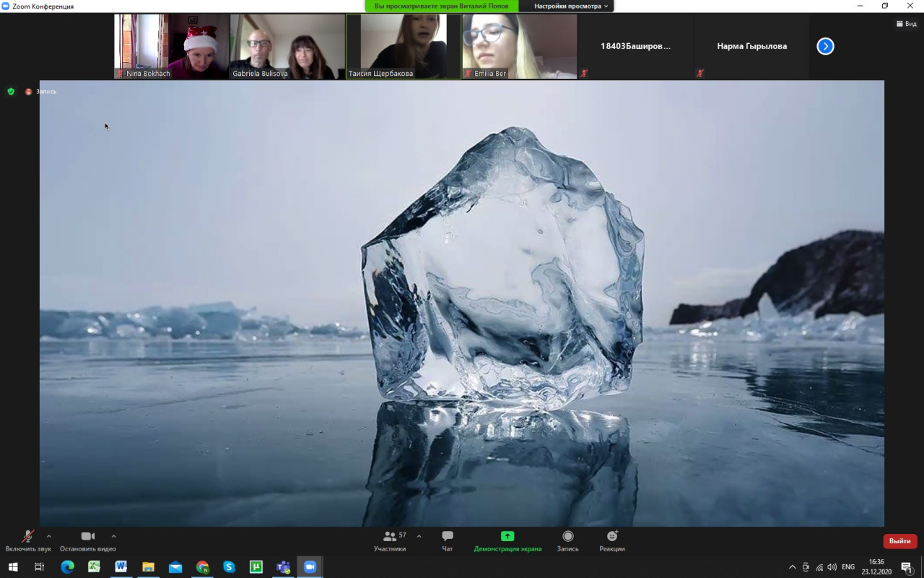The image size is (924, 578).
Task: Open the Chat panel icon
Action: [447, 536]
